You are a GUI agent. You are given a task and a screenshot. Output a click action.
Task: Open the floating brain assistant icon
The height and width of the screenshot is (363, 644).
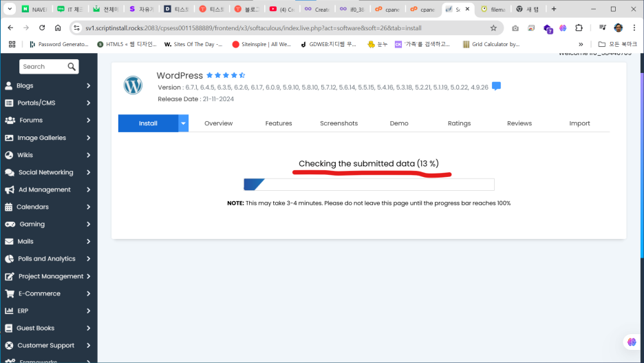632,342
